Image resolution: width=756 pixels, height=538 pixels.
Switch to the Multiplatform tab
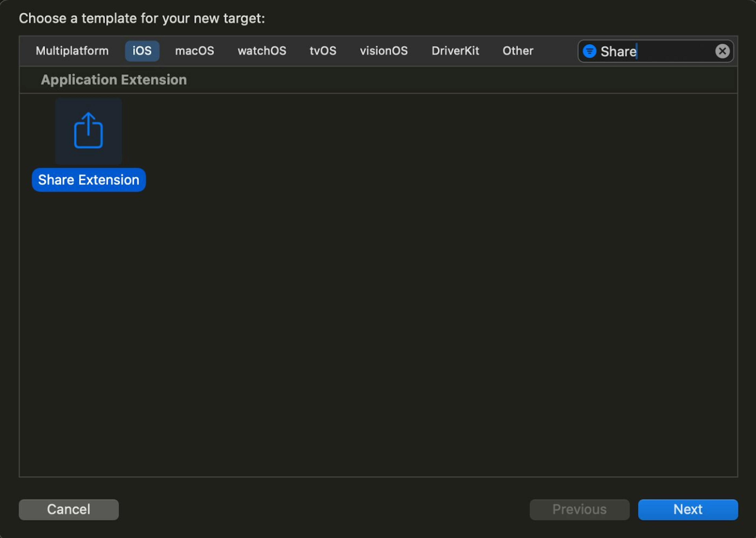point(72,51)
